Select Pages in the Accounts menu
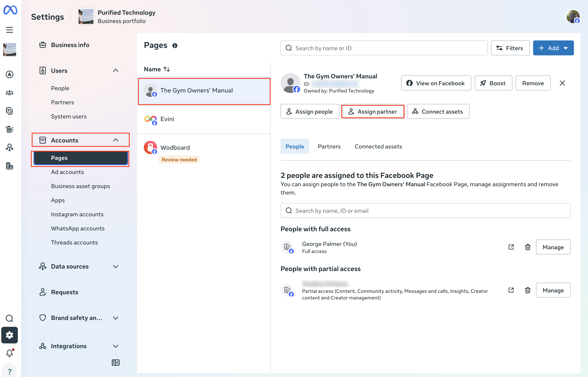The height and width of the screenshot is (377, 588). coord(81,158)
